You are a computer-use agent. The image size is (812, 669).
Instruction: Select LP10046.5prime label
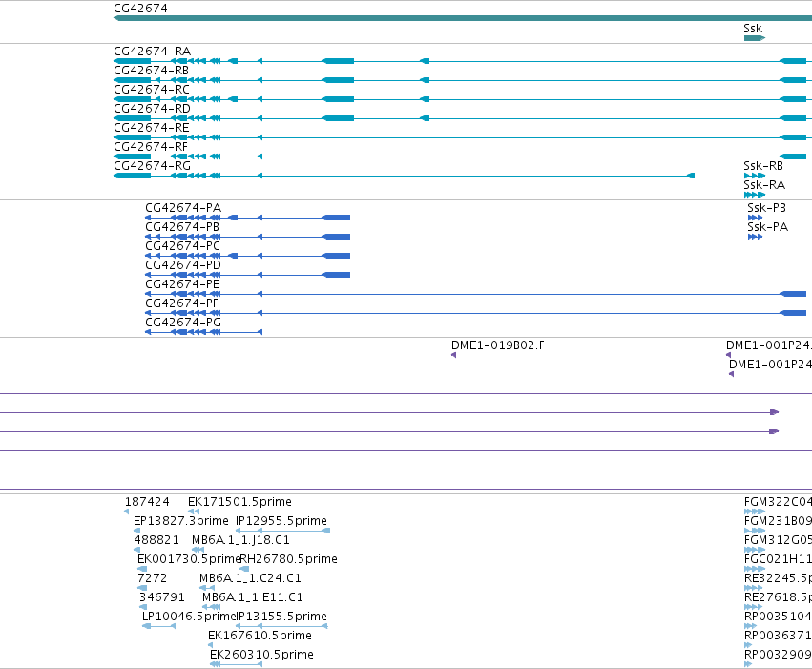tap(189, 617)
